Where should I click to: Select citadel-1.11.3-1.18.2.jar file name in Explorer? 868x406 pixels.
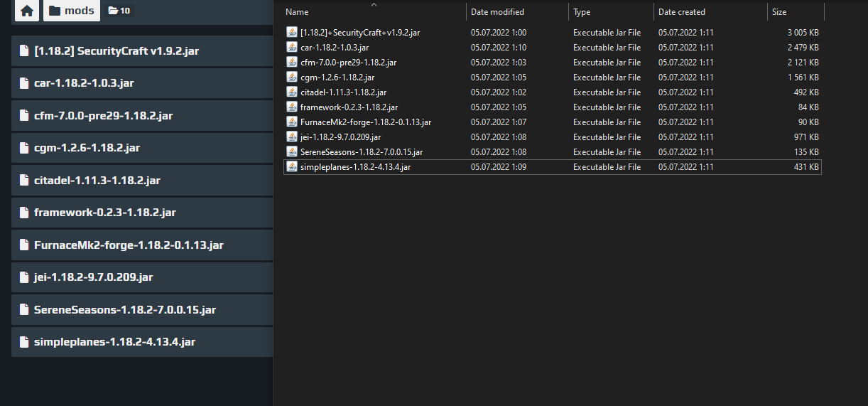pos(344,92)
